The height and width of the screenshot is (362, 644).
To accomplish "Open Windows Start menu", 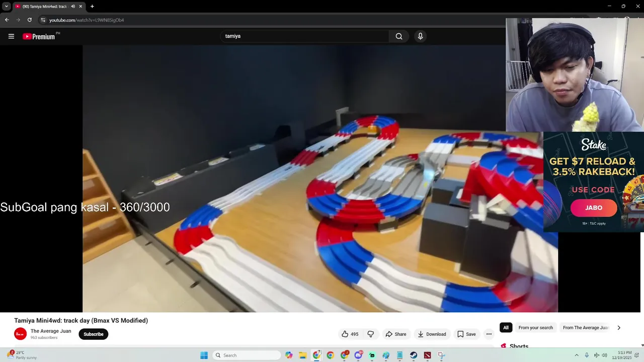I will [204, 355].
